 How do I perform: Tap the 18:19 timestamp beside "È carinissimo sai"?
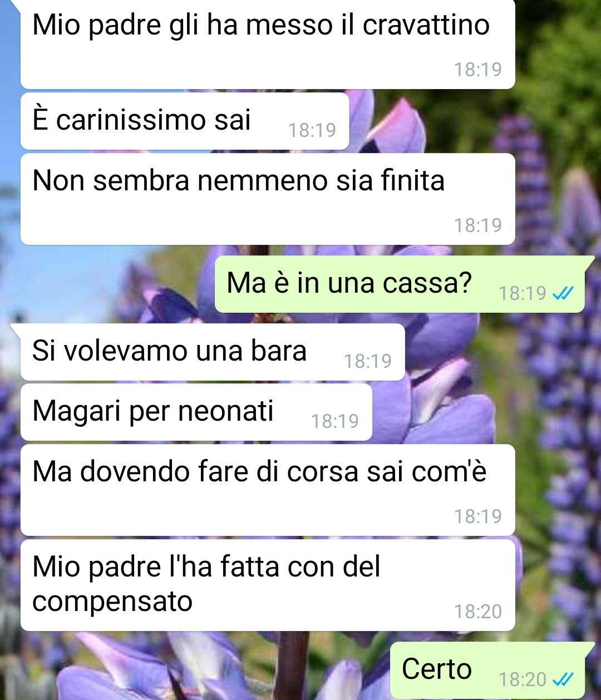click(x=312, y=130)
